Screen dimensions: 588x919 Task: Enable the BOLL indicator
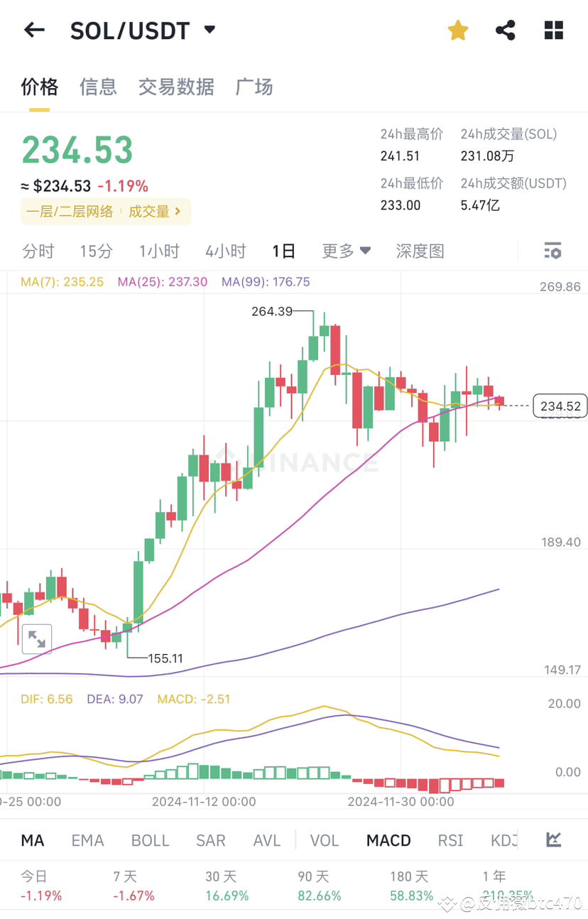click(x=150, y=839)
